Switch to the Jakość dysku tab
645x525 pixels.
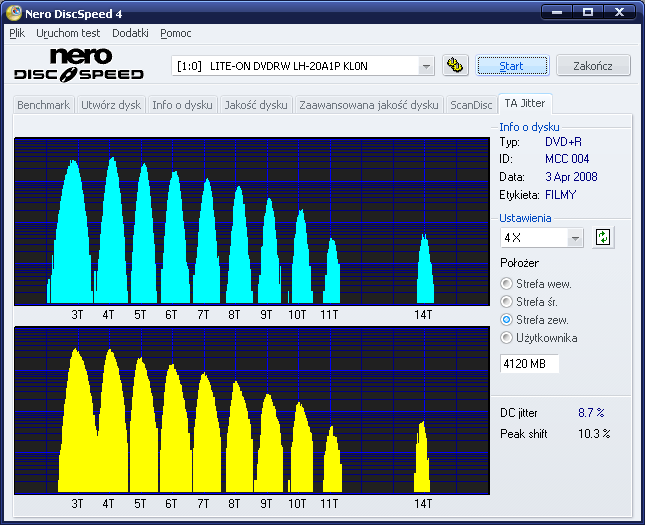click(x=256, y=105)
